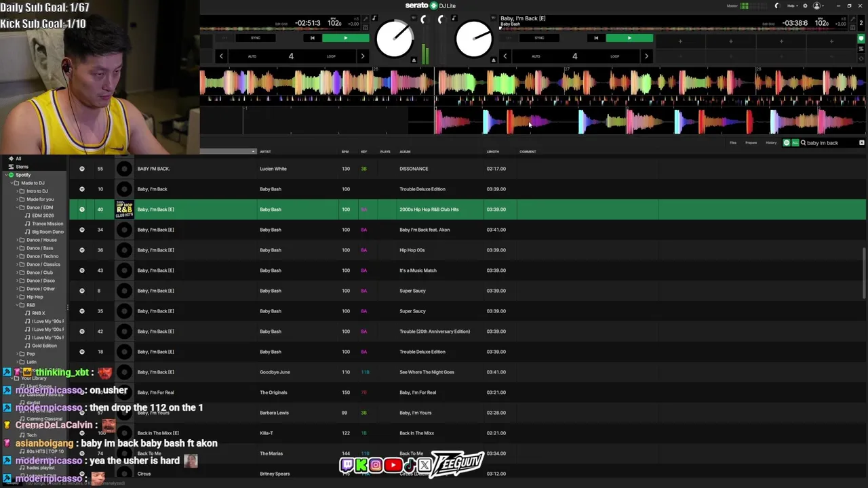Open the Help menu

point(792,5)
